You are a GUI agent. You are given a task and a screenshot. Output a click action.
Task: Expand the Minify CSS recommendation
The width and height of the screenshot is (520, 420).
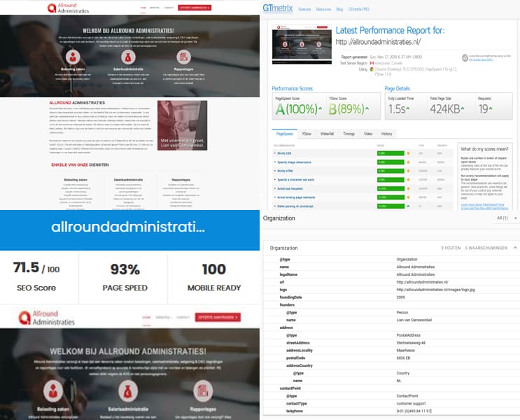[x=284, y=153]
